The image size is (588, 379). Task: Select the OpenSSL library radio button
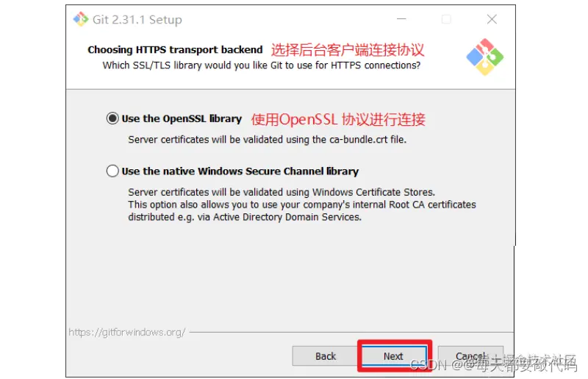[112, 118]
